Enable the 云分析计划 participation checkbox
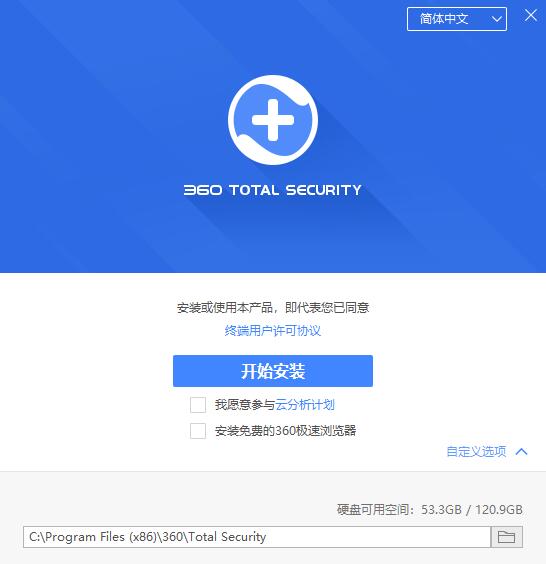The width and height of the screenshot is (546, 564). pyautogui.click(x=198, y=405)
